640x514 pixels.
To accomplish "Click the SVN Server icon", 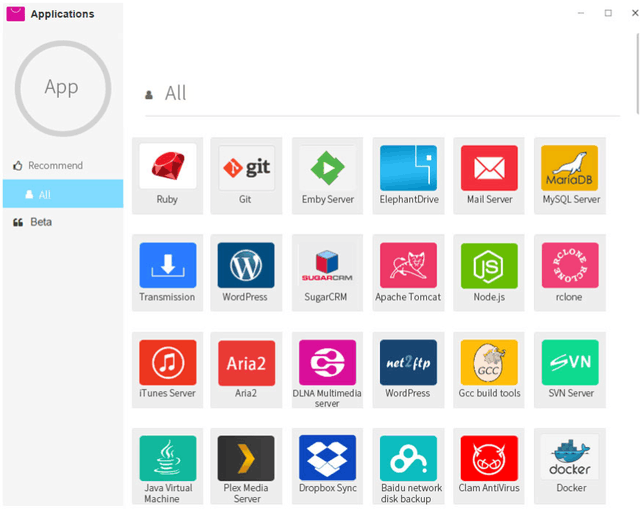I will pos(570,362).
